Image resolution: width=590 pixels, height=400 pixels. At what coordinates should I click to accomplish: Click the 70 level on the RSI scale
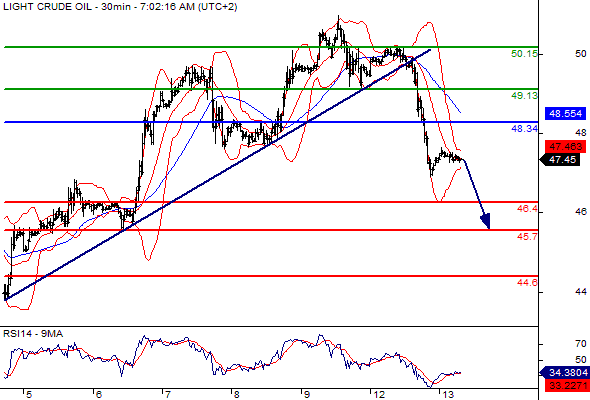[581, 344]
